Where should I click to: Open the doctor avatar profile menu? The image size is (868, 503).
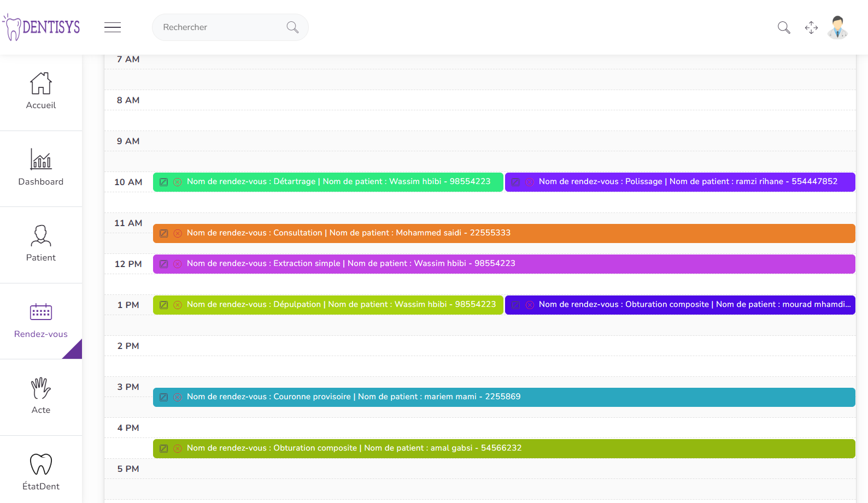point(837,27)
